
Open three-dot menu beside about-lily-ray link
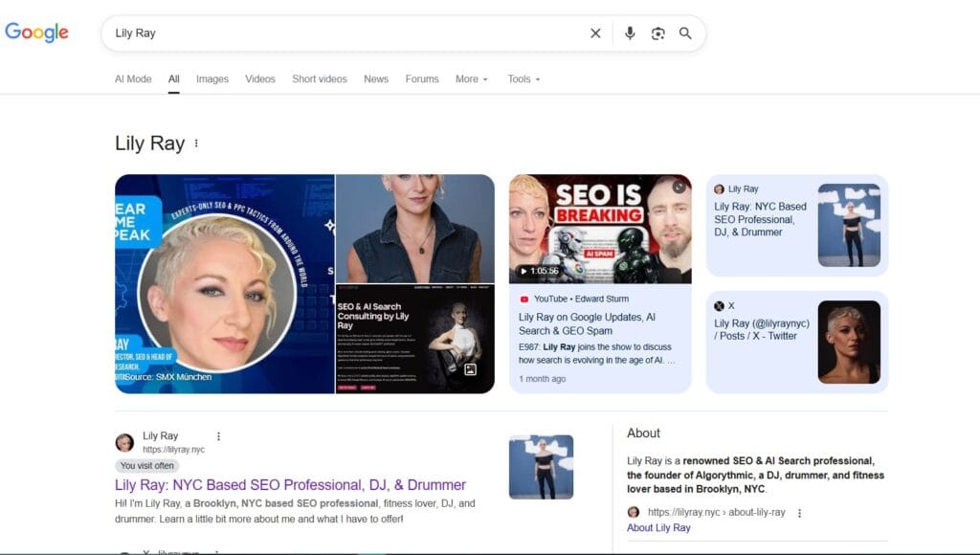coord(799,513)
